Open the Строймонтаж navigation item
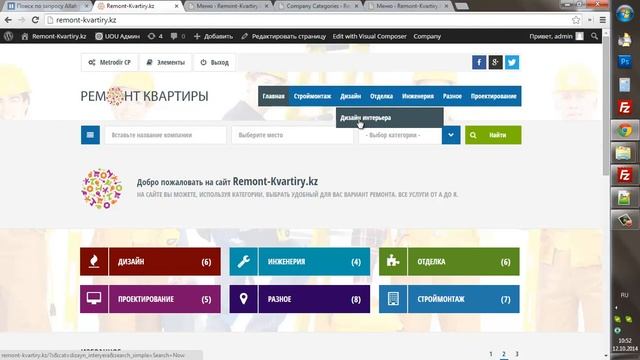Viewport: 640px width, 360px height. click(312, 96)
